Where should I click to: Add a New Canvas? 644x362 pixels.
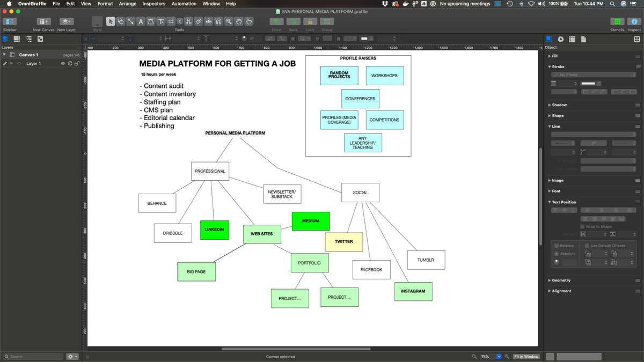44,21
